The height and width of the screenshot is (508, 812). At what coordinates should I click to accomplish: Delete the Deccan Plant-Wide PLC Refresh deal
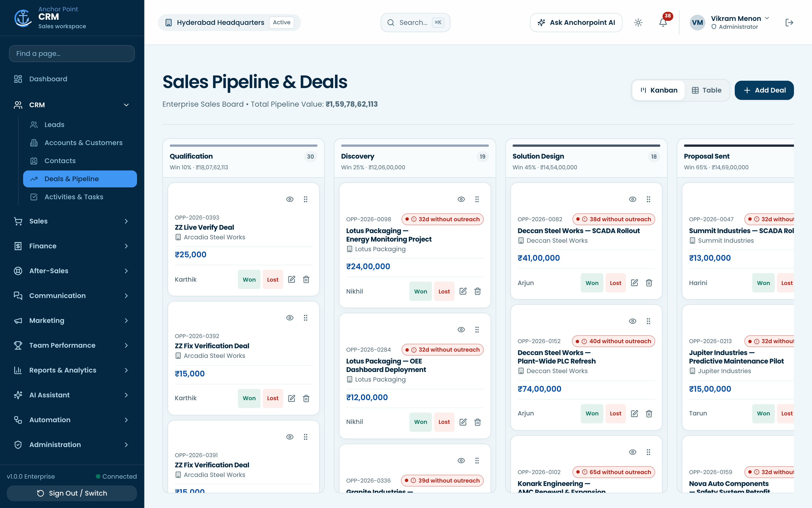pyautogui.click(x=649, y=413)
